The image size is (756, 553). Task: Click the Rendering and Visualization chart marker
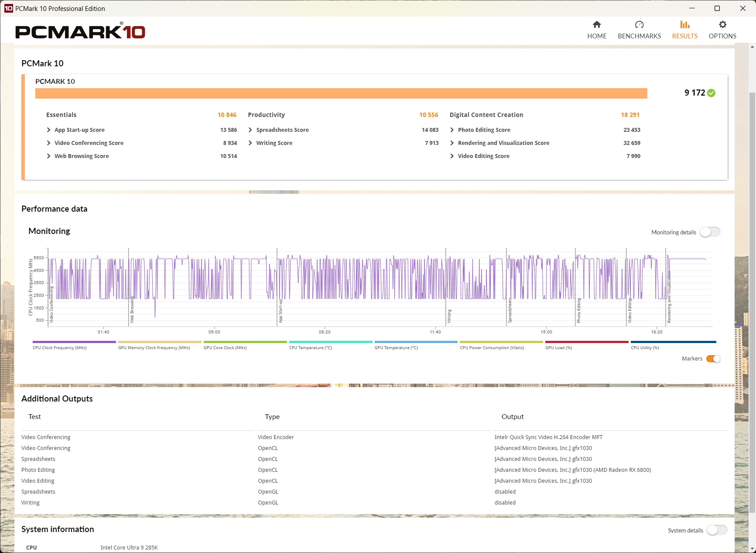669,297
